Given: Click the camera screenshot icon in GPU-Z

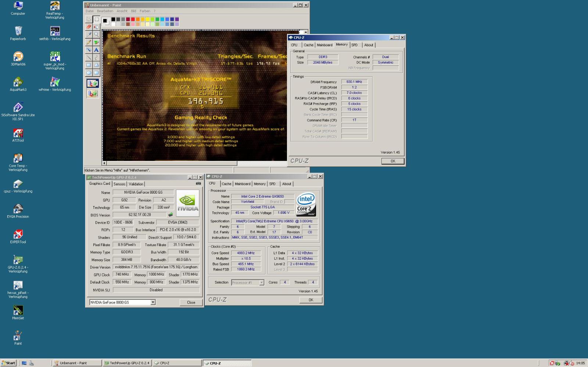Looking at the screenshot, I should (x=198, y=183).
